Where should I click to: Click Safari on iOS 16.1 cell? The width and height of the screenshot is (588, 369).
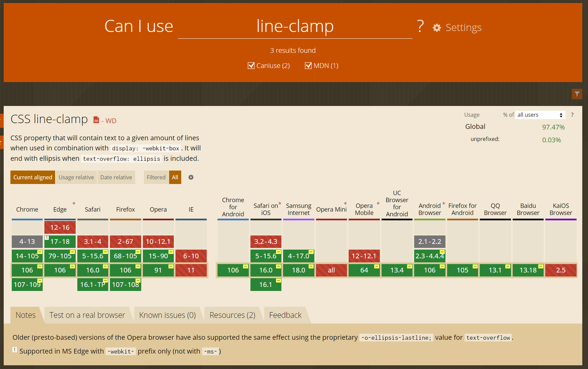pos(266,285)
